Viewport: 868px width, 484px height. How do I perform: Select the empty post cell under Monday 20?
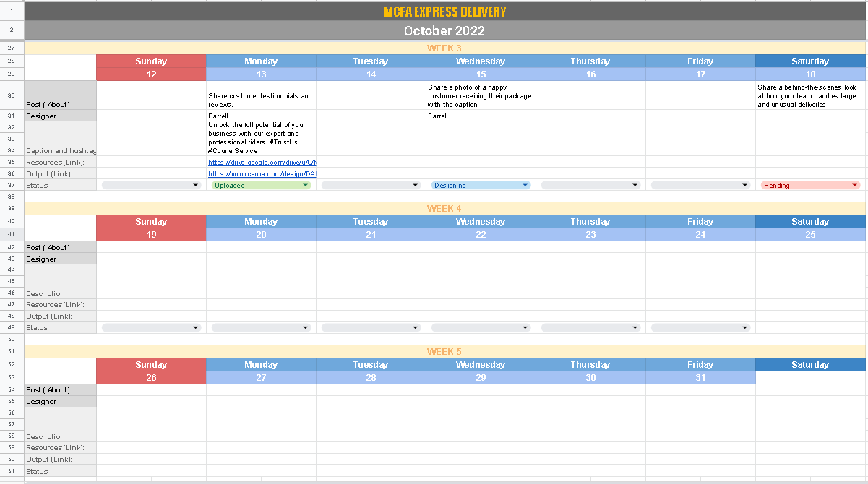[261, 247]
